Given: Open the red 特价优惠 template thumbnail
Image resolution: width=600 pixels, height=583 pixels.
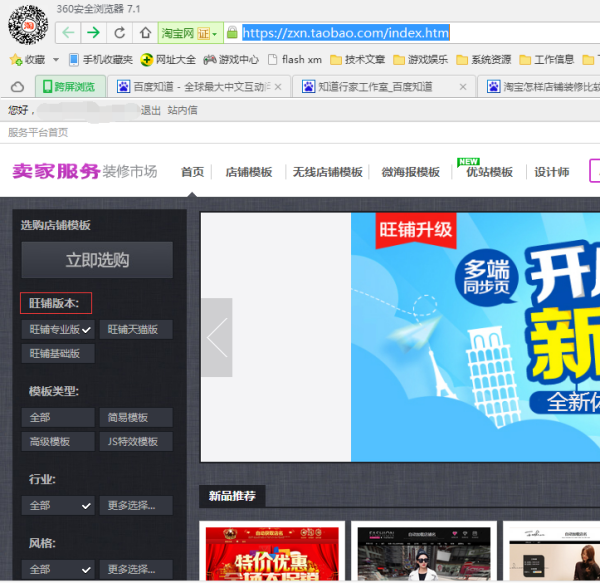Looking at the screenshot, I should [272, 553].
